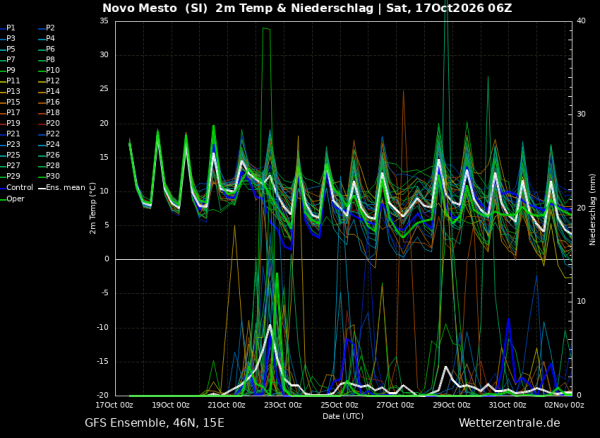This screenshot has height=438, width=600.
Task: Select the P4 legend label
Action: [47, 39]
